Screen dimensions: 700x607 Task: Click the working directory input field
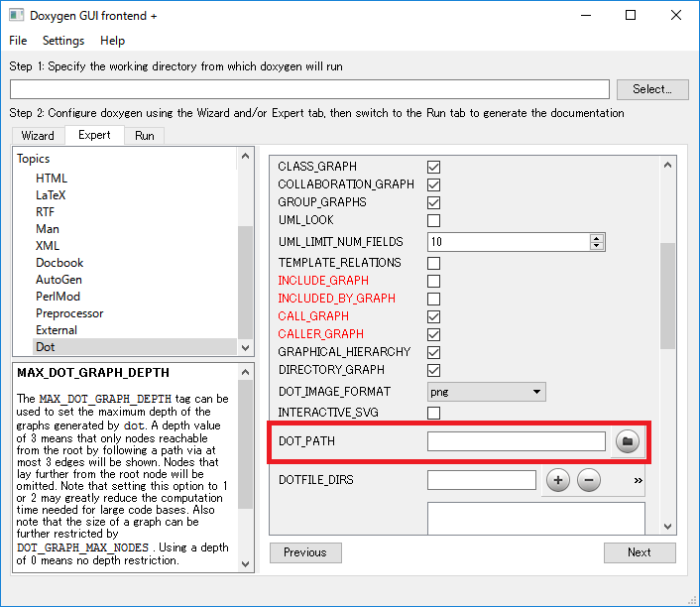click(x=309, y=89)
